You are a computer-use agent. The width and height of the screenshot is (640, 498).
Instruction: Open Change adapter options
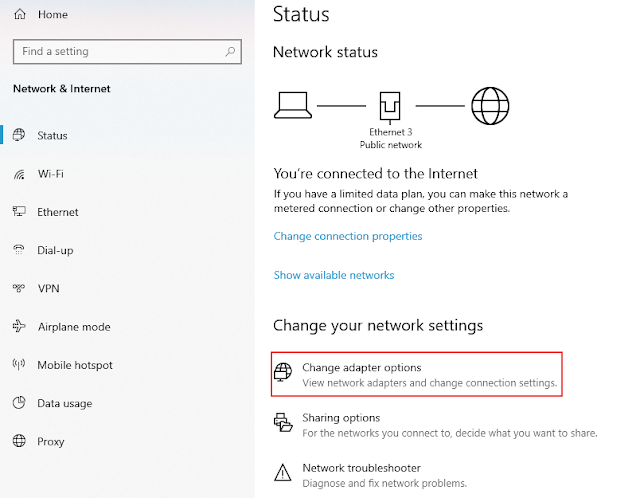point(361,368)
